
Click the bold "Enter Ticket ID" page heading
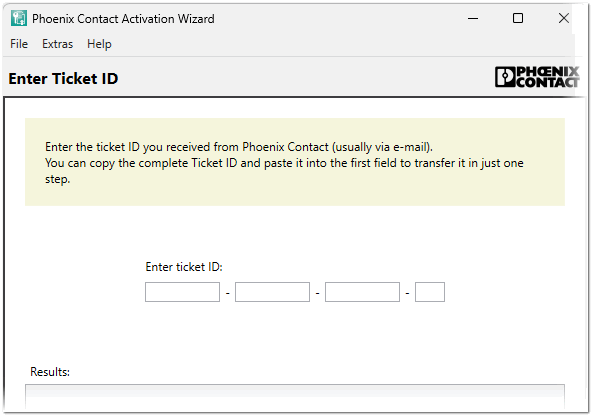click(63, 79)
